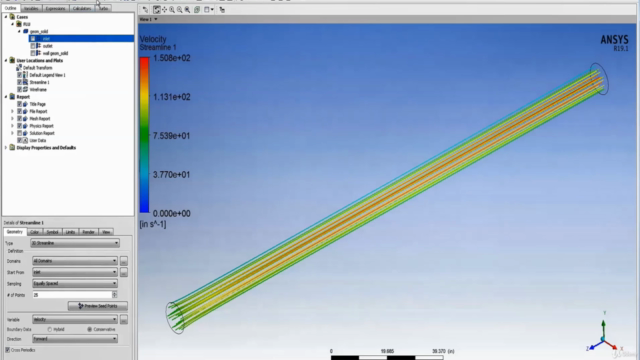Viewport: 640px width, 360px height.
Task: Open the Start From dropdown
Action: [x=75, y=272]
